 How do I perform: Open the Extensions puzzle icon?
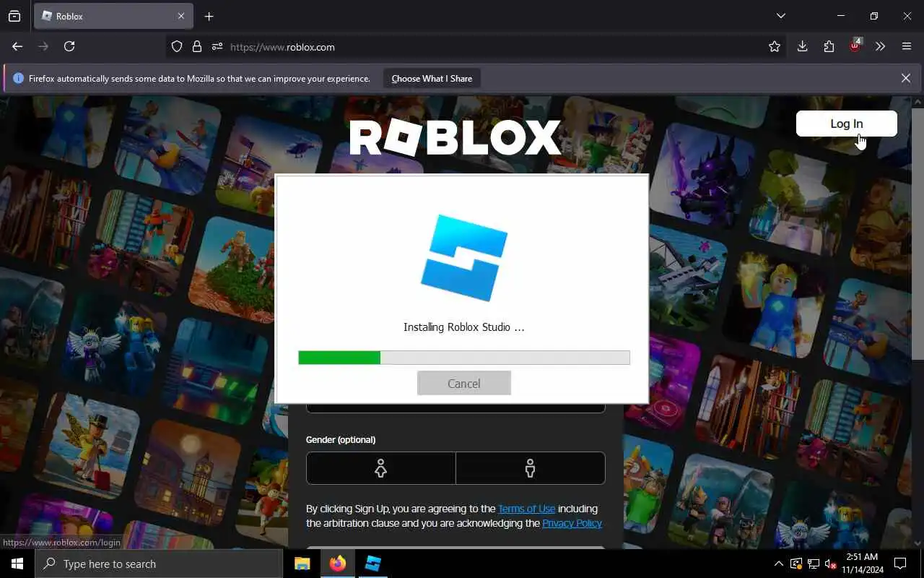click(x=829, y=46)
